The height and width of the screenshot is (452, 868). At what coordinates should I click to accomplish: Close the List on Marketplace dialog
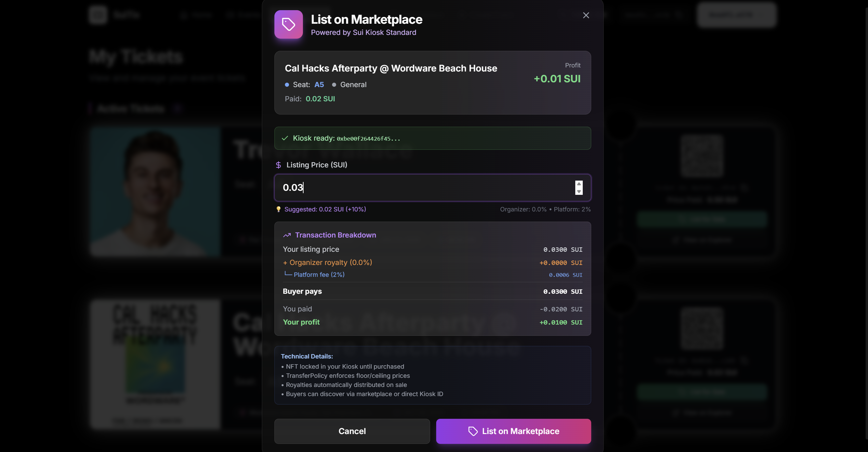coord(586,15)
